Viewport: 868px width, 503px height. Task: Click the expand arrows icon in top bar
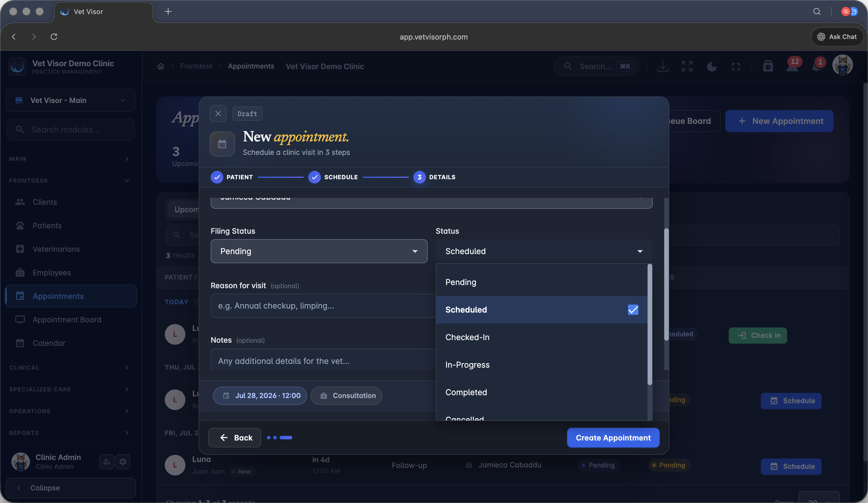click(687, 66)
